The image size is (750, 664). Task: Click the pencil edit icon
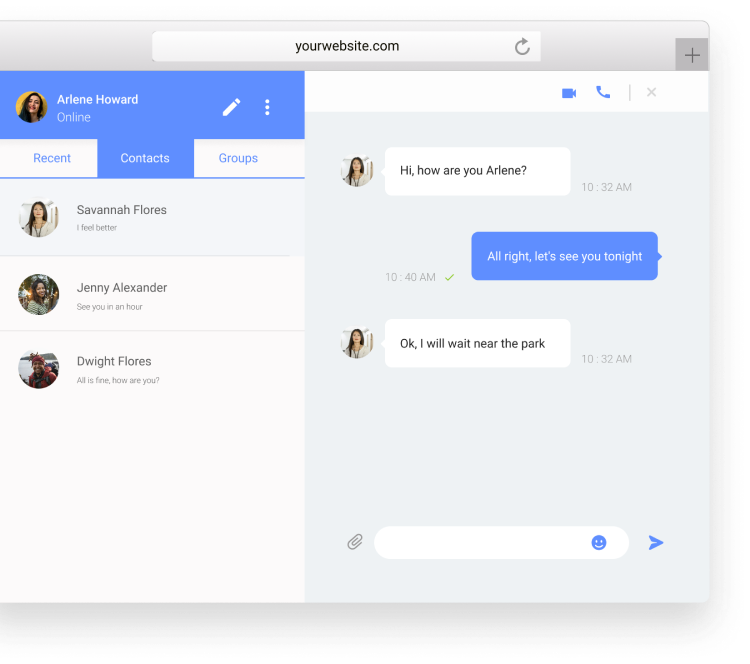[231, 107]
